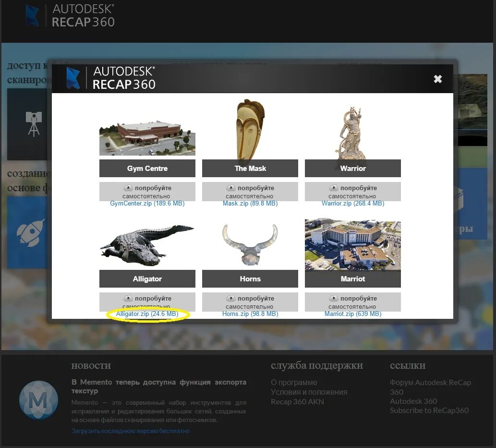The width and height of the screenshot is (496, 448).
Task: Open the Marriot building thumbnail
Action: click(x=353, y=244)
